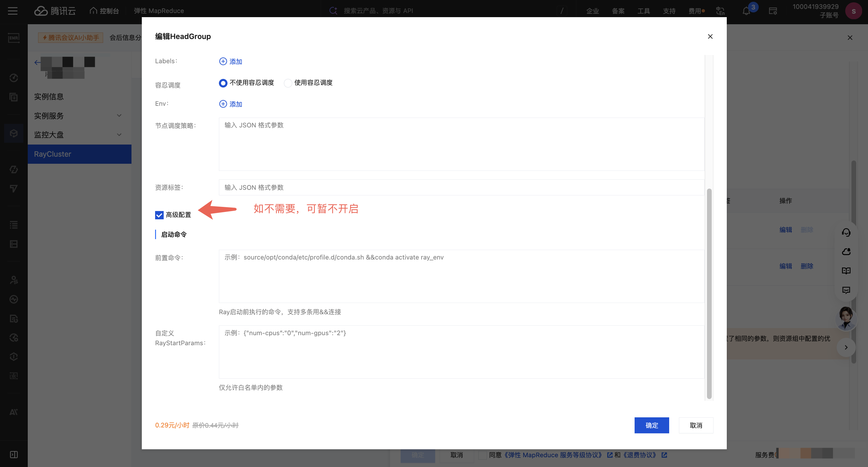The width and height of the screenshot is (868, 467).
Task: Click 取消 in the background page footer
Action: [x=456, y=455]
